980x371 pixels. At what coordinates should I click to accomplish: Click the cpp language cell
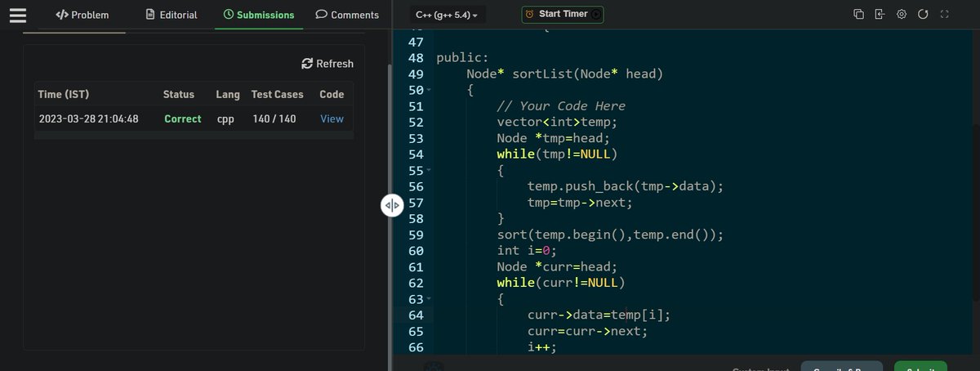[225, 118]
